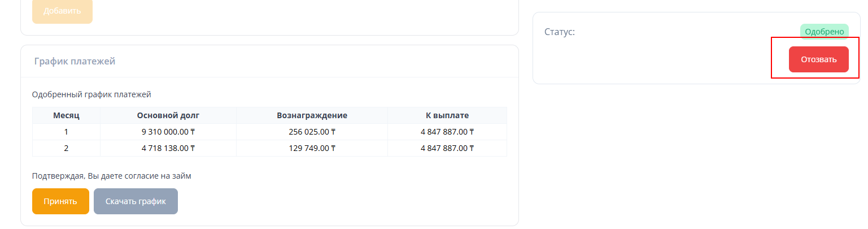Click the 9 310 000.00 ₸ principal cell

point(168,132)
